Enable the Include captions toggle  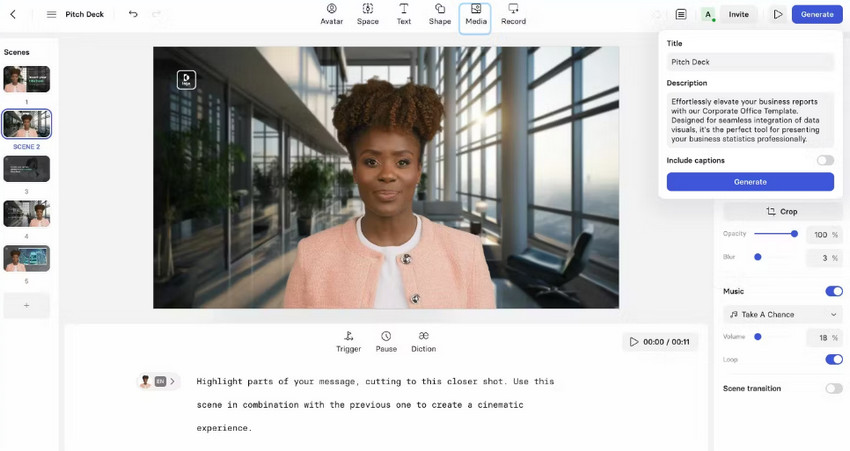click(824, 160)
